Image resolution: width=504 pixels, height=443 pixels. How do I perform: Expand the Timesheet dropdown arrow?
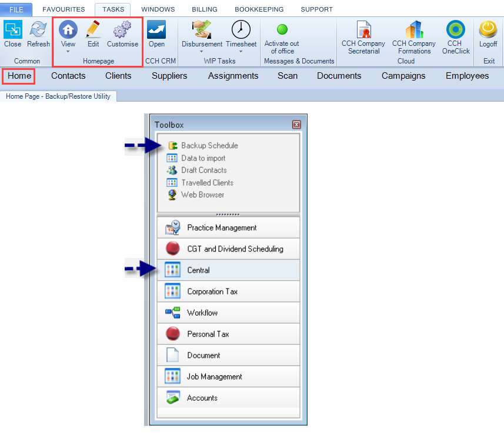(x=241, y=52)
